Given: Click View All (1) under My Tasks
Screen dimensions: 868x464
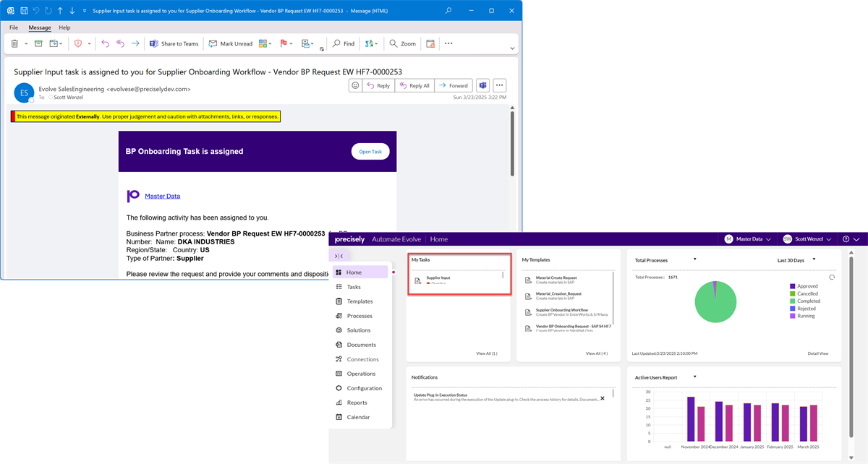Looking at the screenshot, I should click(x=486, y=353).
